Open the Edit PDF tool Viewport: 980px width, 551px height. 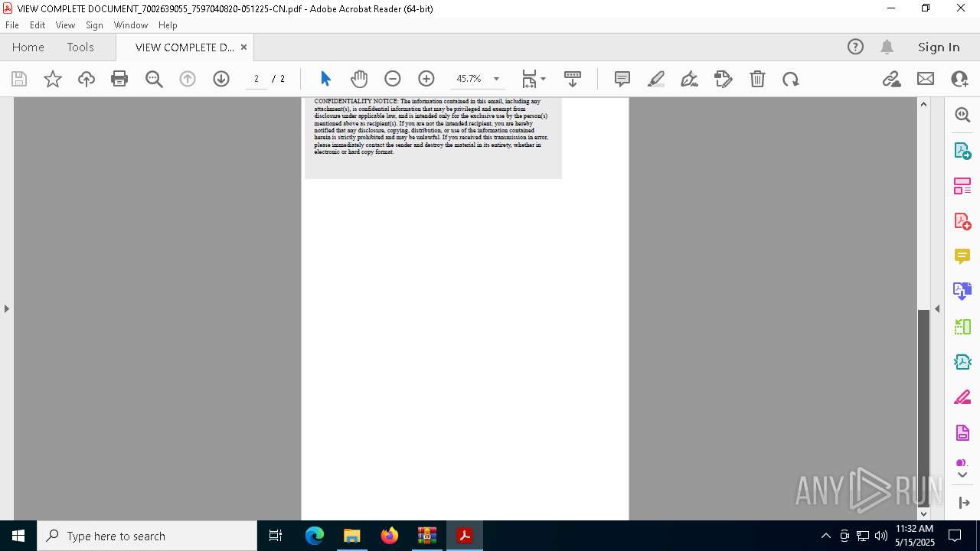pos(724,79)
